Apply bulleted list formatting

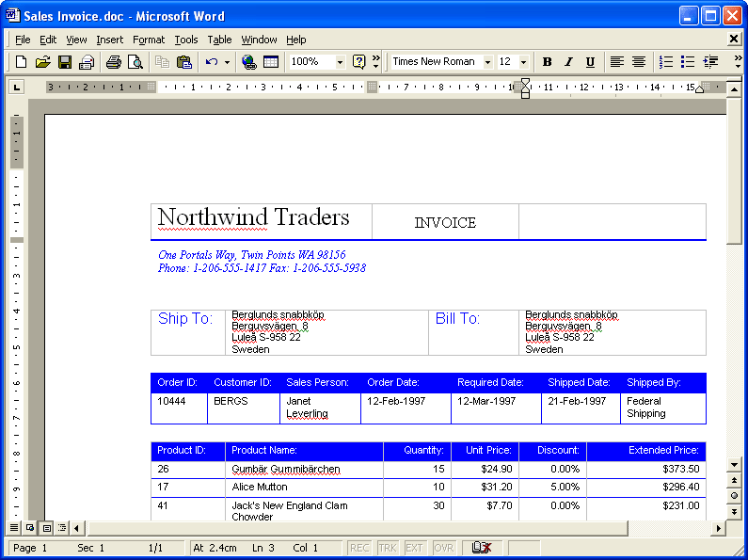688,61
